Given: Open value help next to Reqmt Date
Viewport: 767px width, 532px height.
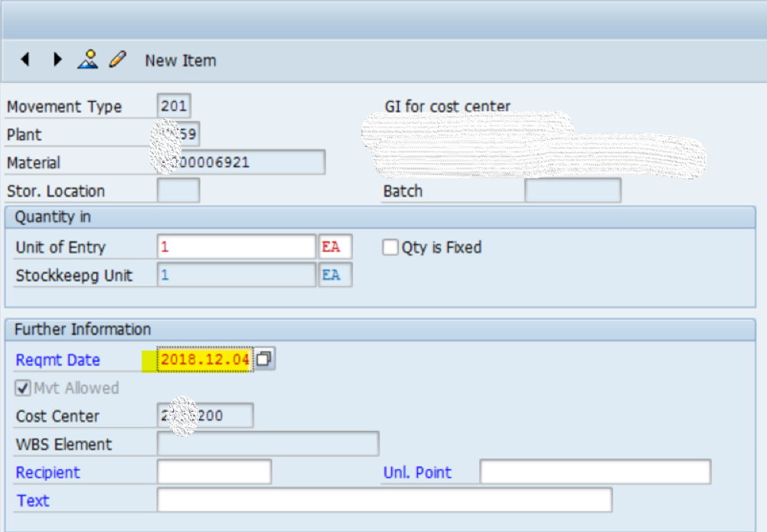Looking at the screenshot, I should pos(265,359).
